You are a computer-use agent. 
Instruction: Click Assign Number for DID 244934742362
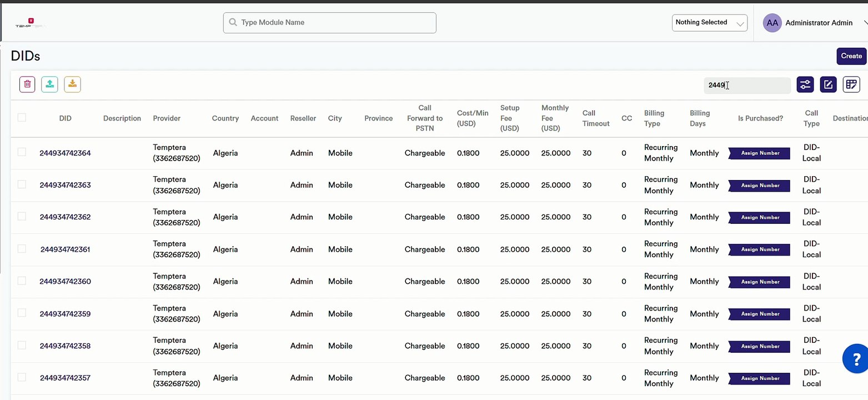[759, 217]
